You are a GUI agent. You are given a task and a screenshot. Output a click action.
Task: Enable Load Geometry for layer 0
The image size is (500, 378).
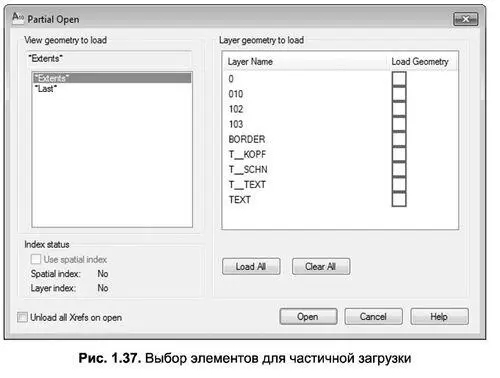click(399, 79)
